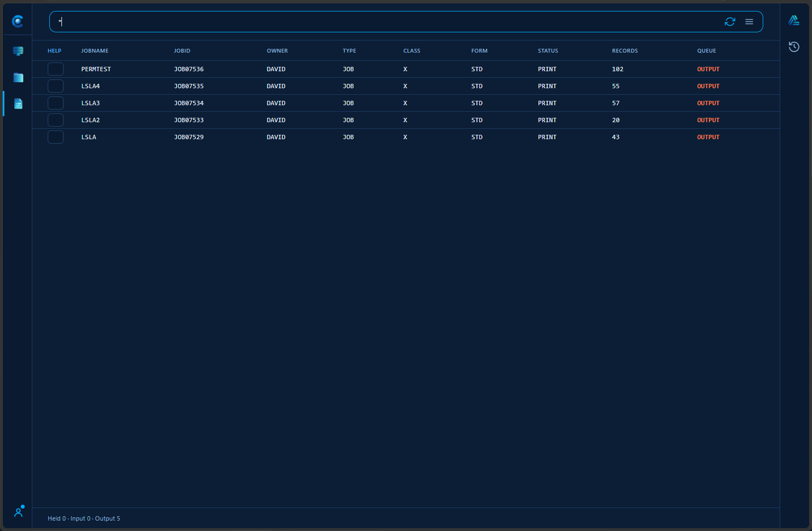The height and width of the screenshot is (531, 812).
Task: Check the box for LSLA2 job
Action: [55, 120]
